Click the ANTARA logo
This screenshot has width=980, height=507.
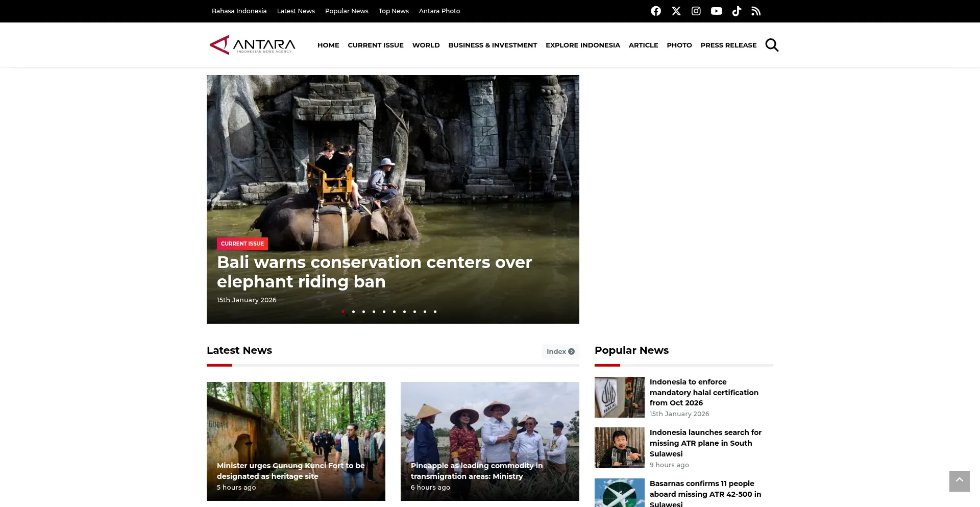pyautogui.click(x=252, y=45)
